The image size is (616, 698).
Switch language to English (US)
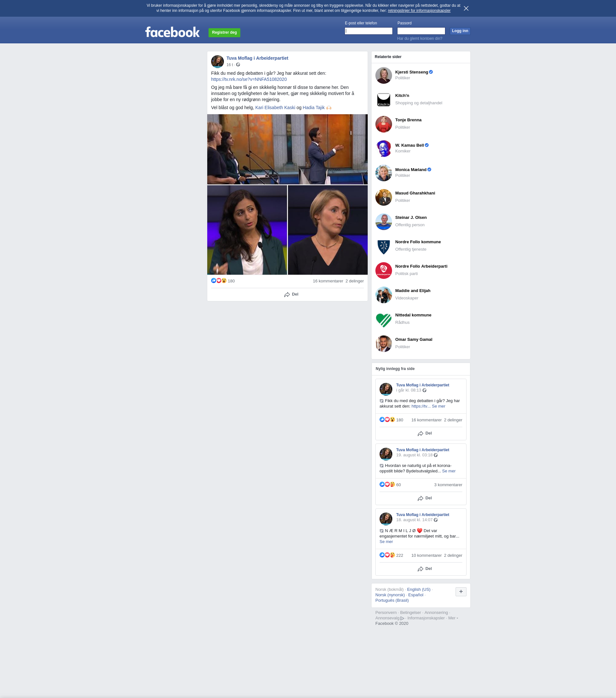419,590
